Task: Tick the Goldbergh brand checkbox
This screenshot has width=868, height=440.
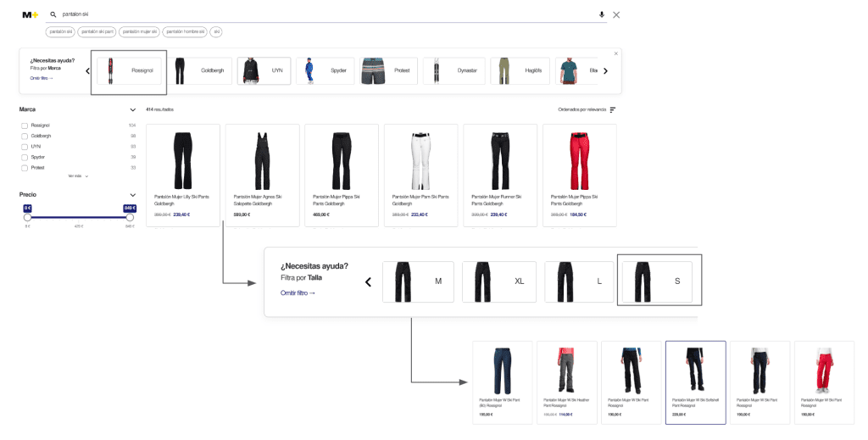Action: (25, 136)
